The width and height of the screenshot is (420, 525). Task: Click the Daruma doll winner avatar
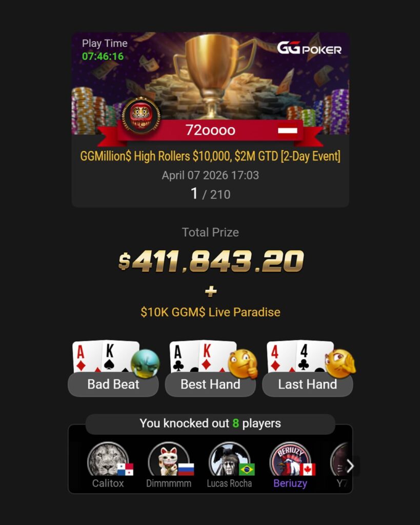pyautogui.click(x=141, y=115)
